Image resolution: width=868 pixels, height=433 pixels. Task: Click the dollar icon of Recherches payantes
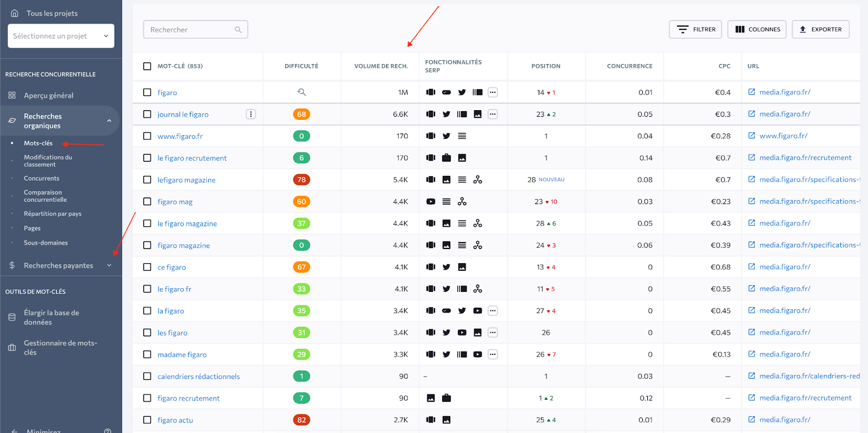point(12,265)
